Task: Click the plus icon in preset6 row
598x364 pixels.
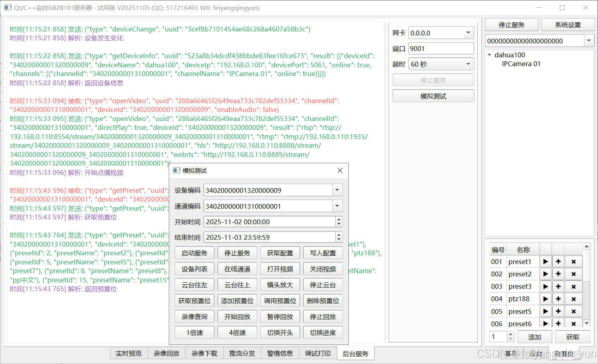Action: pyautogui.click(x=558, y=323)
